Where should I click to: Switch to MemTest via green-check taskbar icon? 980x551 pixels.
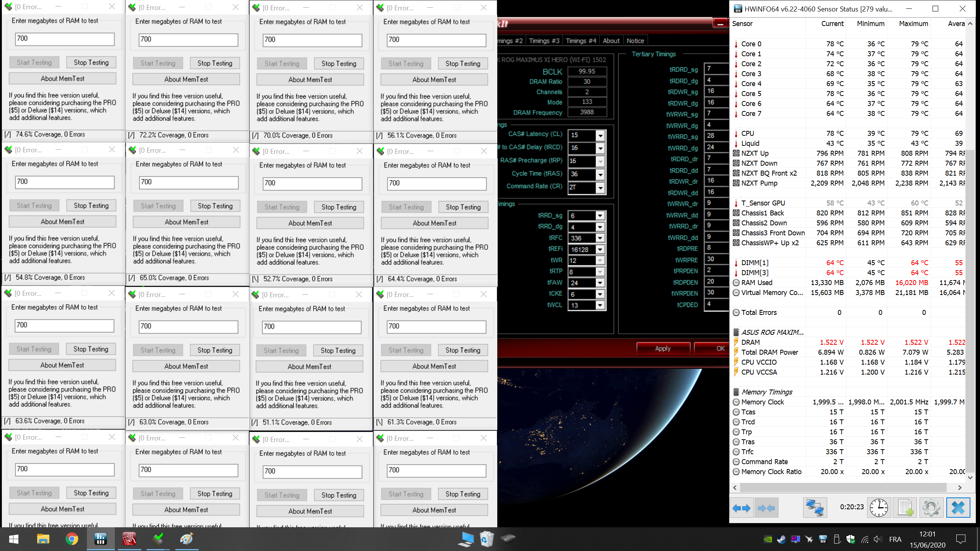coord(158,539)
